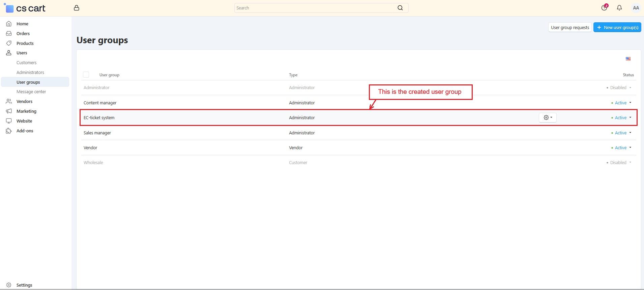
Task: Change Vendor group status dropdown
Action: [x=622, y=148]
